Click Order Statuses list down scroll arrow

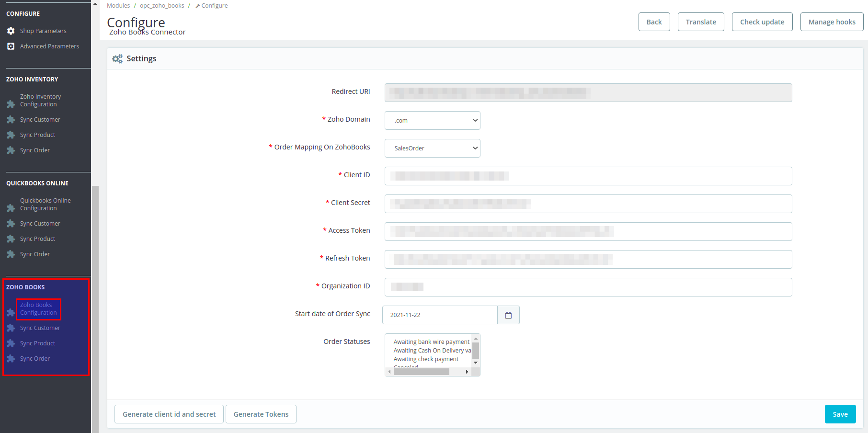[476, 363]
